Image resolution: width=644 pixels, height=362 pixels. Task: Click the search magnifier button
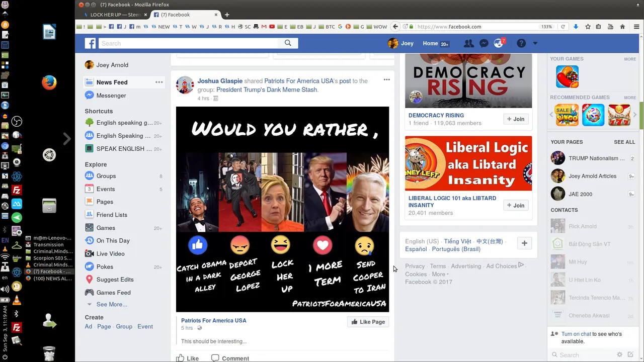point(288,43)
